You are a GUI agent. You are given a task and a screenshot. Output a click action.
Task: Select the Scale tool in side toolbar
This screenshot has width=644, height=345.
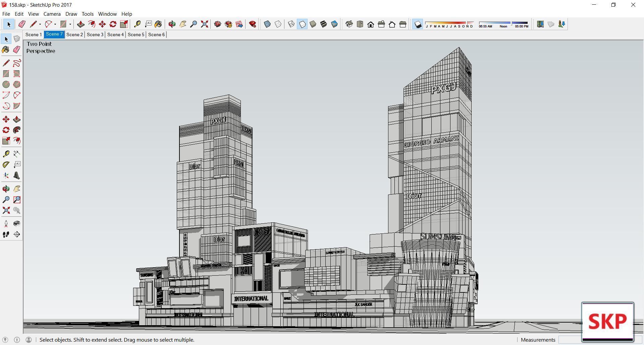[6, 141]
